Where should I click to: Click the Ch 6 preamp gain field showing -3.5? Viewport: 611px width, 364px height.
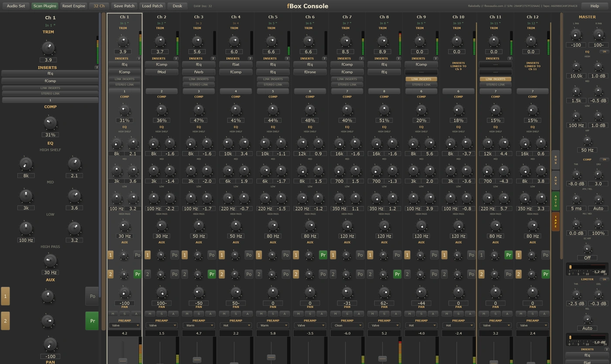click(310, 333)
